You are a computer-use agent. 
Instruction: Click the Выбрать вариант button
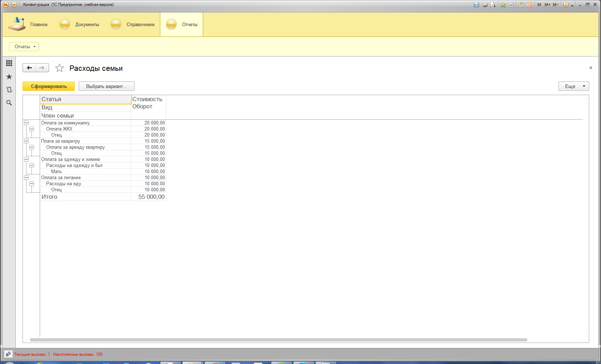click(x=106, y=86)
